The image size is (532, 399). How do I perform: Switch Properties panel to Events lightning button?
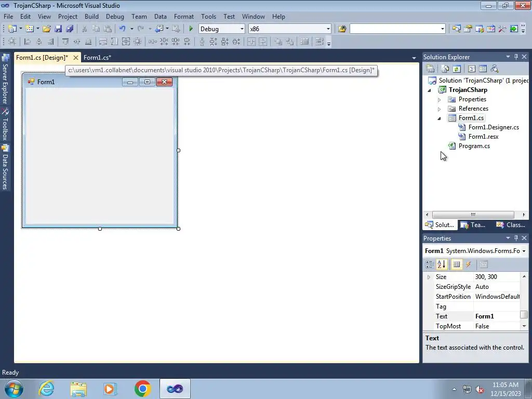click(x=468, y=264)
